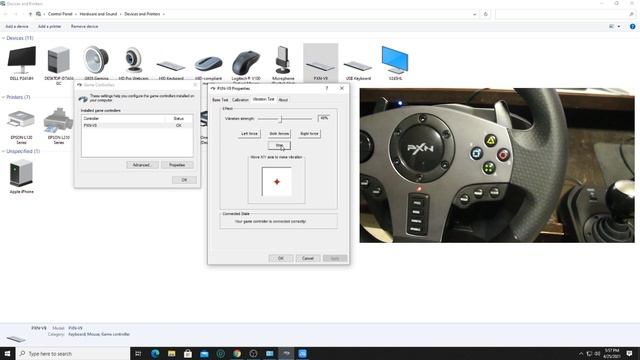Click the taskbar search box

pos(73,353)
